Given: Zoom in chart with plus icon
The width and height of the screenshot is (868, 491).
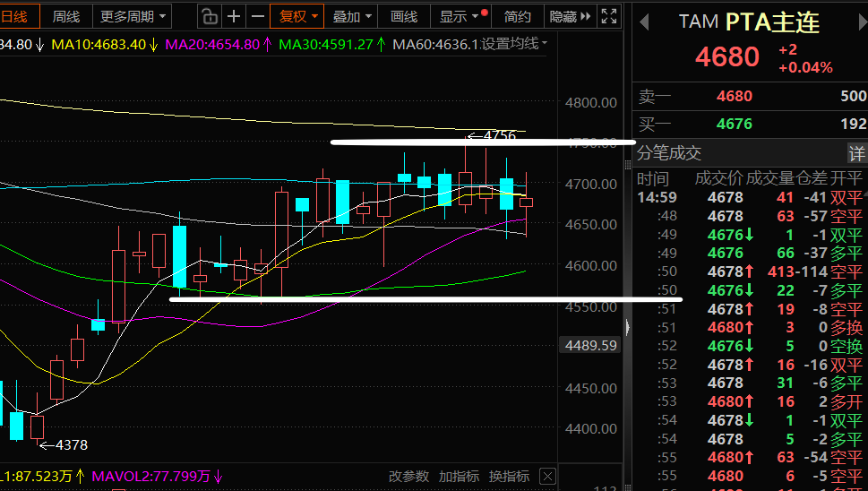Looking at the screenshot, I should click(x=234, y=16).
